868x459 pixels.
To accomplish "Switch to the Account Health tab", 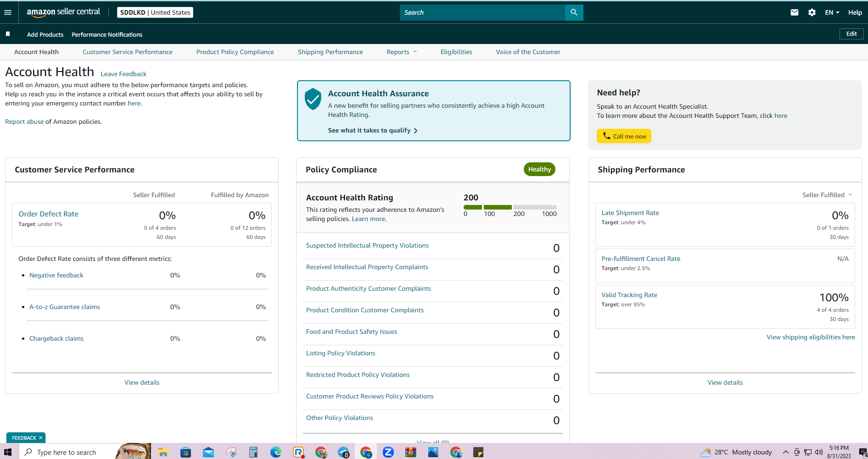I will coord(36,52).
